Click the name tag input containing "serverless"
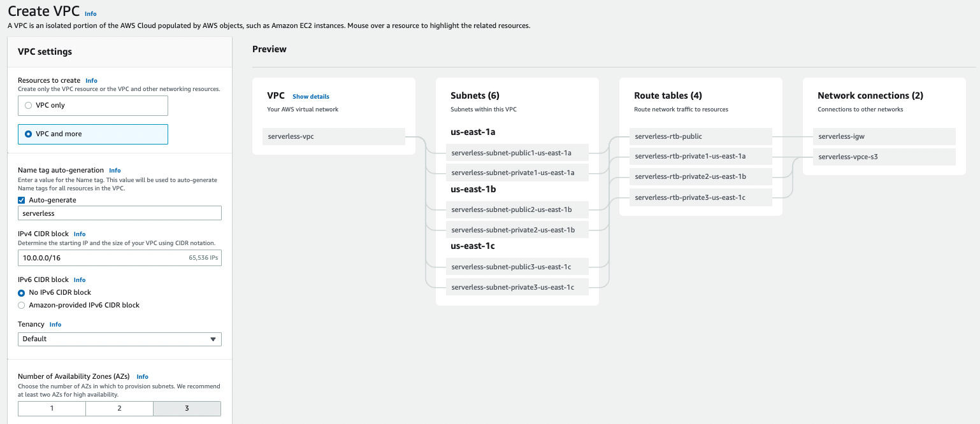980x424 pixels. click(119, 213)
